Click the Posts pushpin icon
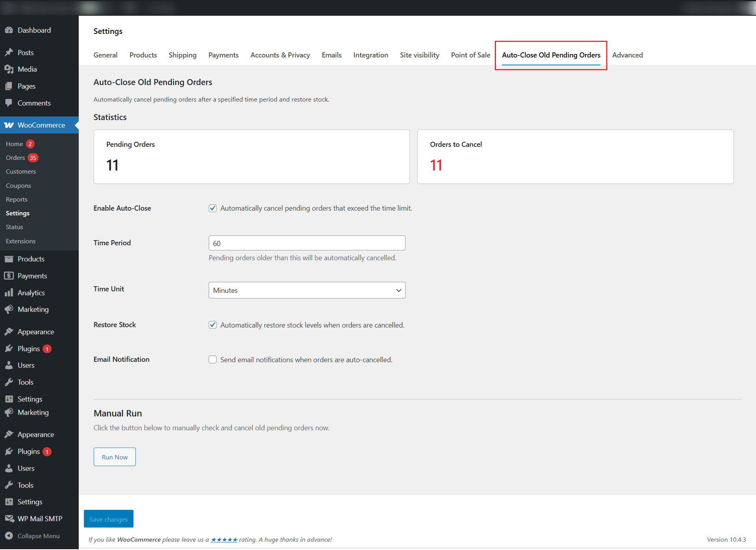 pos(9,52)
